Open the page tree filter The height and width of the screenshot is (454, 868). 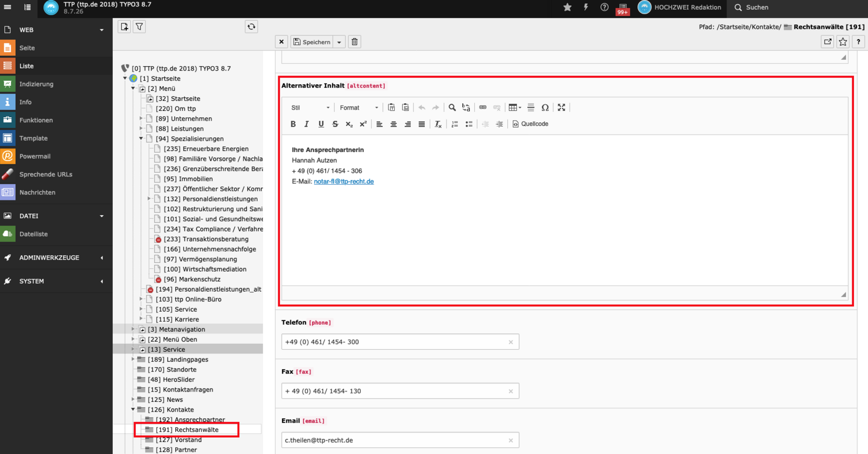click(x=139, y=27)
